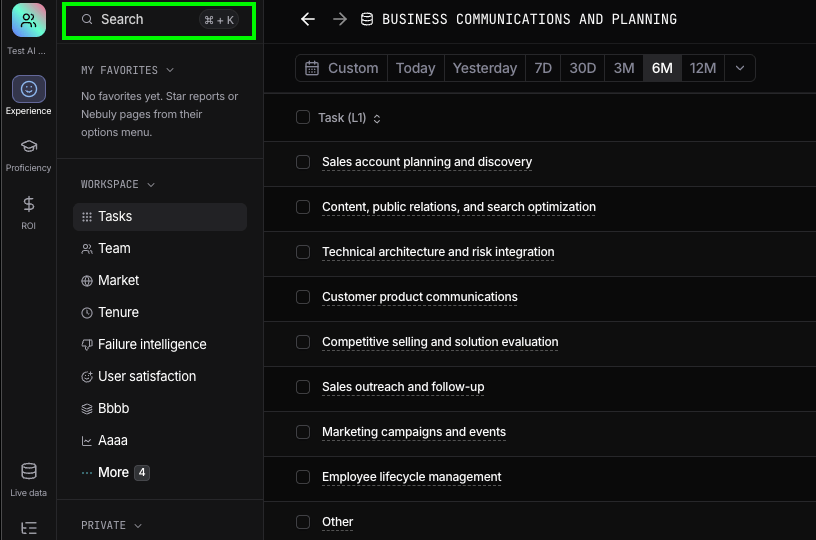Click the list-tree icon below Live data

coord(29,528)
